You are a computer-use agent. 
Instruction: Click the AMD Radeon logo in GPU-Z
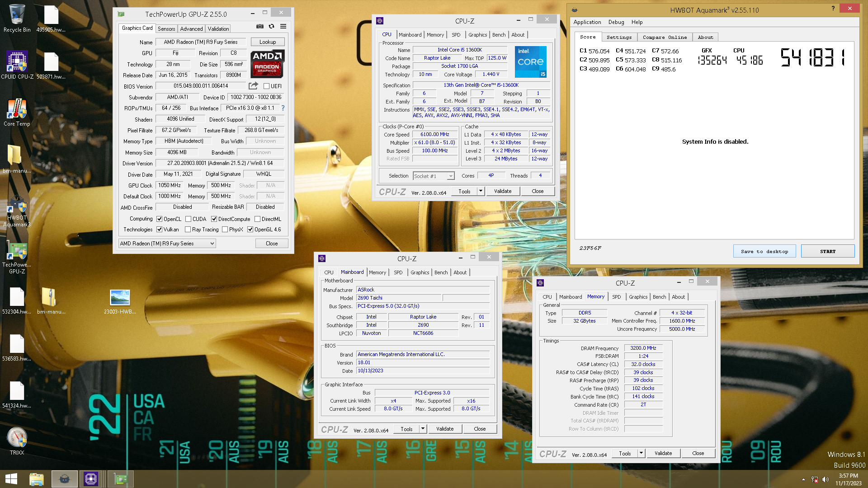pos(268,64)
